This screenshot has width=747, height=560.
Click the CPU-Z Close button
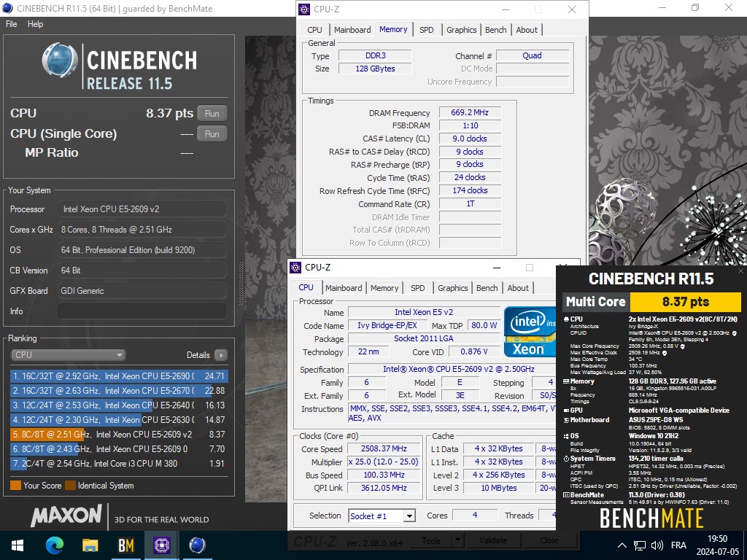coord(549,540)
